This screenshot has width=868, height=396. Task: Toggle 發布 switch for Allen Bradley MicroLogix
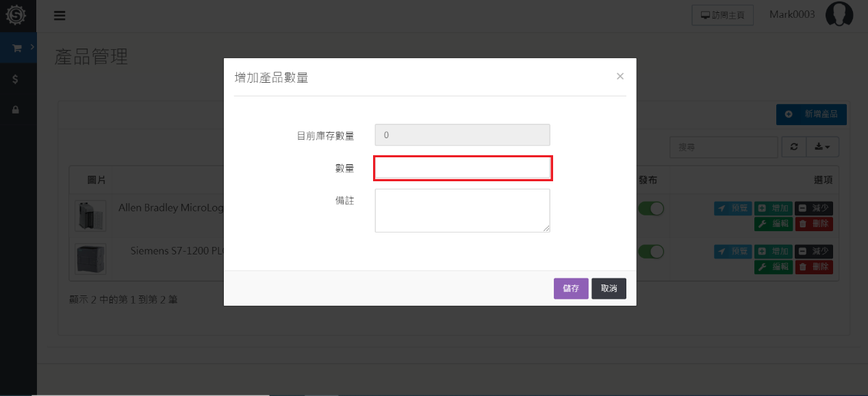click(651, 209)
